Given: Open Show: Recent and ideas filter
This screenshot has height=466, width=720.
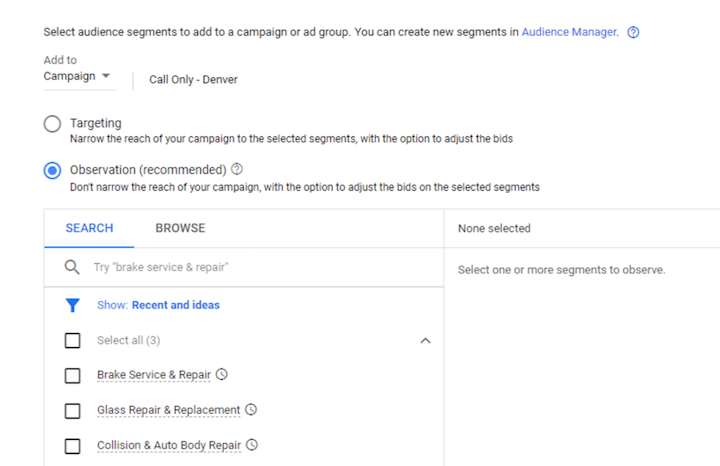Looking at the screenshot, I should [158, 305].
